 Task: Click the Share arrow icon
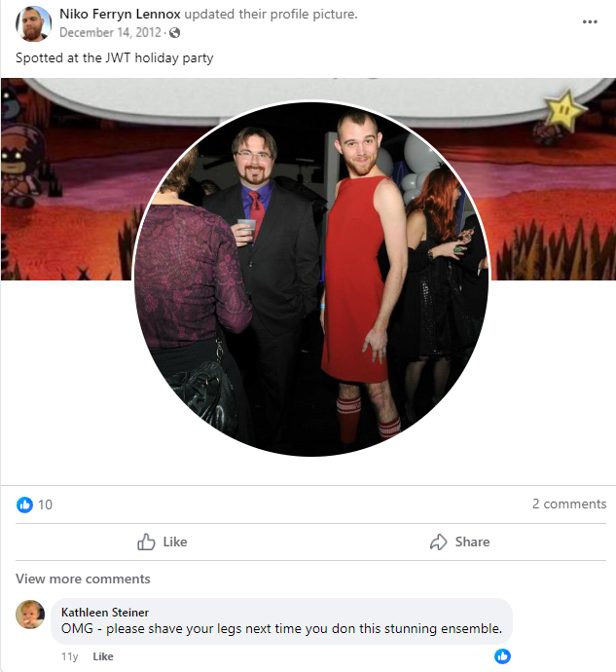coord(438,541)
